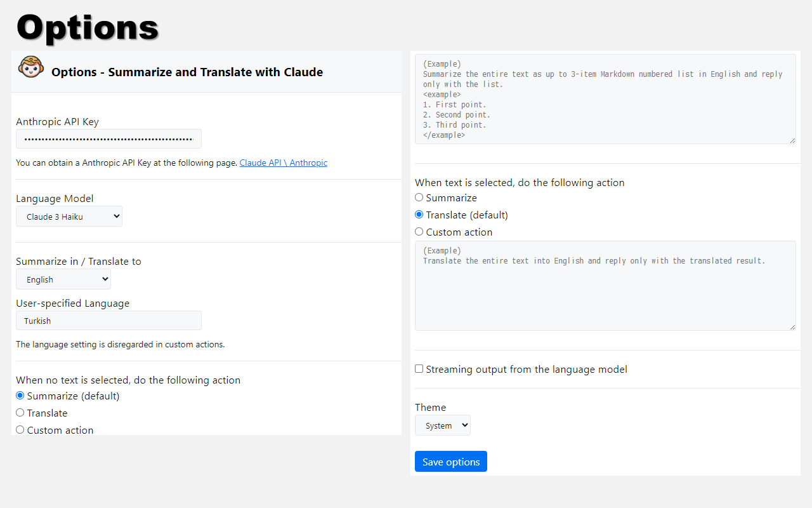Click the translate custom prompt textarea

605,286
